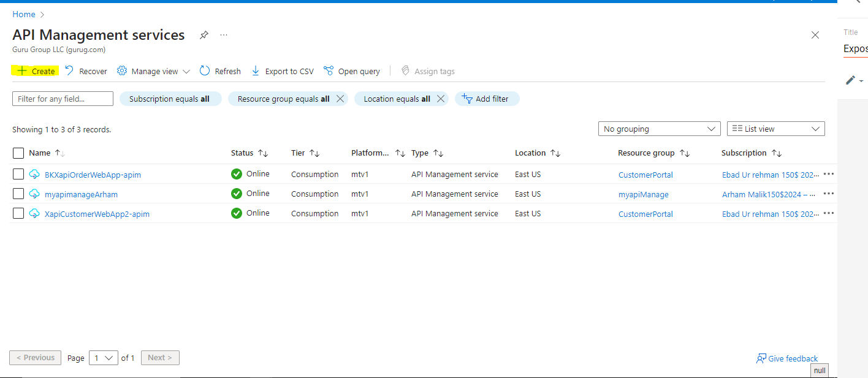Open the Arham Malik150$2024 subscription
868x378 pixels.
(769, 194)
